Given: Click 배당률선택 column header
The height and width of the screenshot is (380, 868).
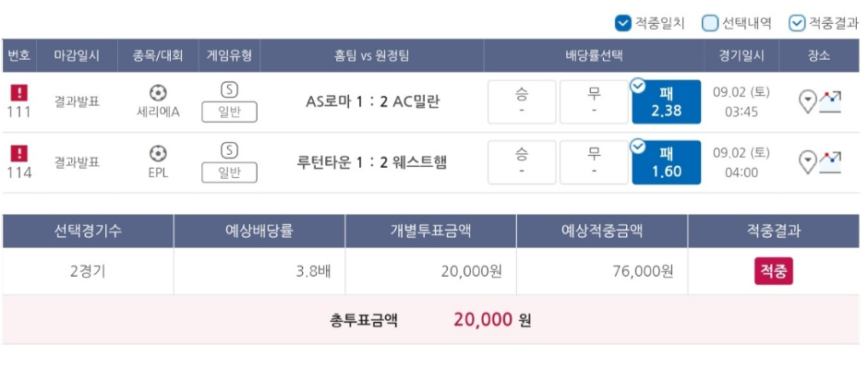Looking at the screenshot, I should pos(594,55).
